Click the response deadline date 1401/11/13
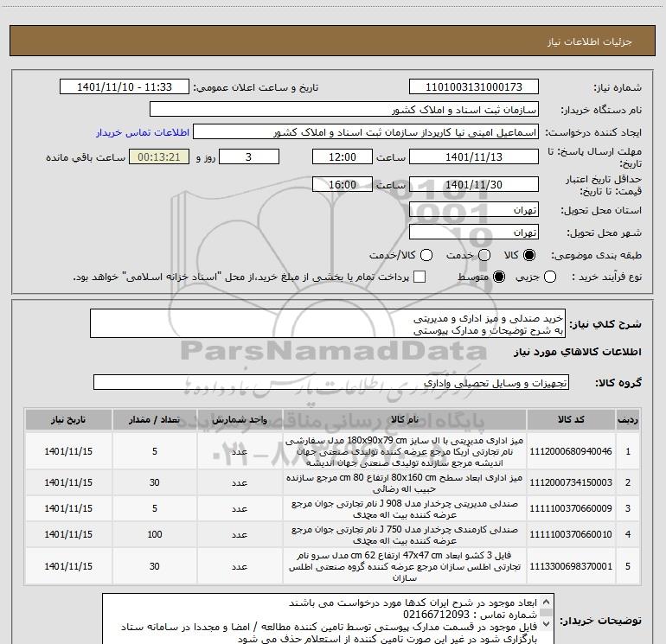666x644 pixels. tap(474, 156)
